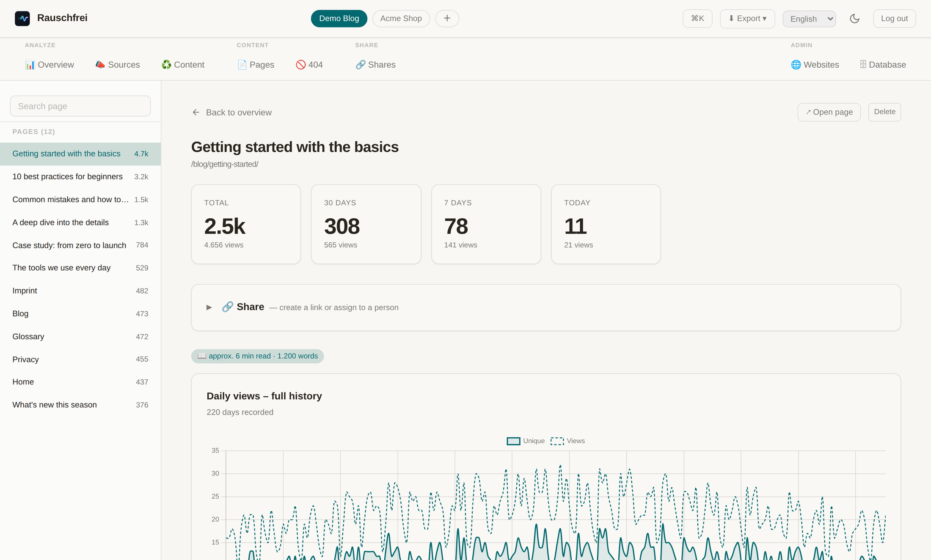Viewport: 931px width, 560px height.
Task: Click the /blog/getting-started/ path text
Action: tap(225, 164)
